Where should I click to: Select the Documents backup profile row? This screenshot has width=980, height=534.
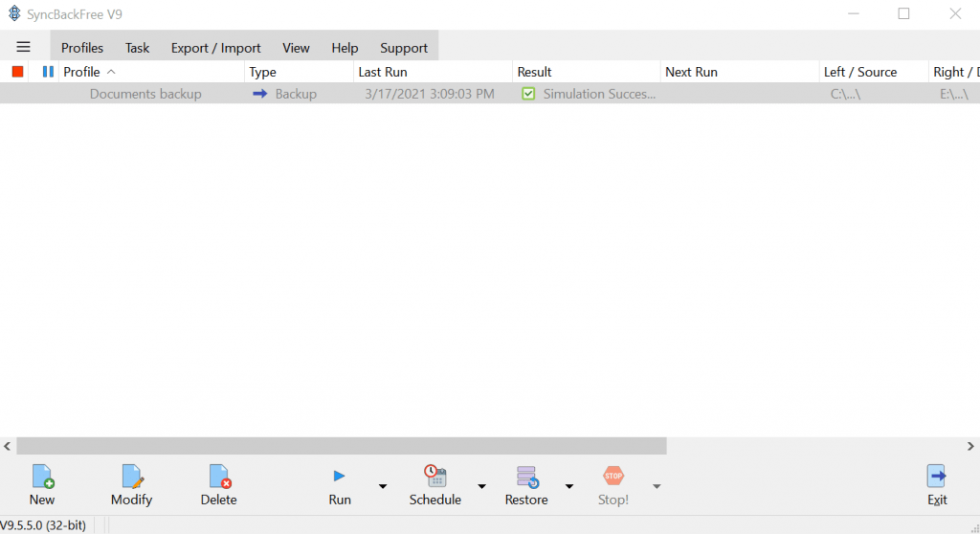490,94
